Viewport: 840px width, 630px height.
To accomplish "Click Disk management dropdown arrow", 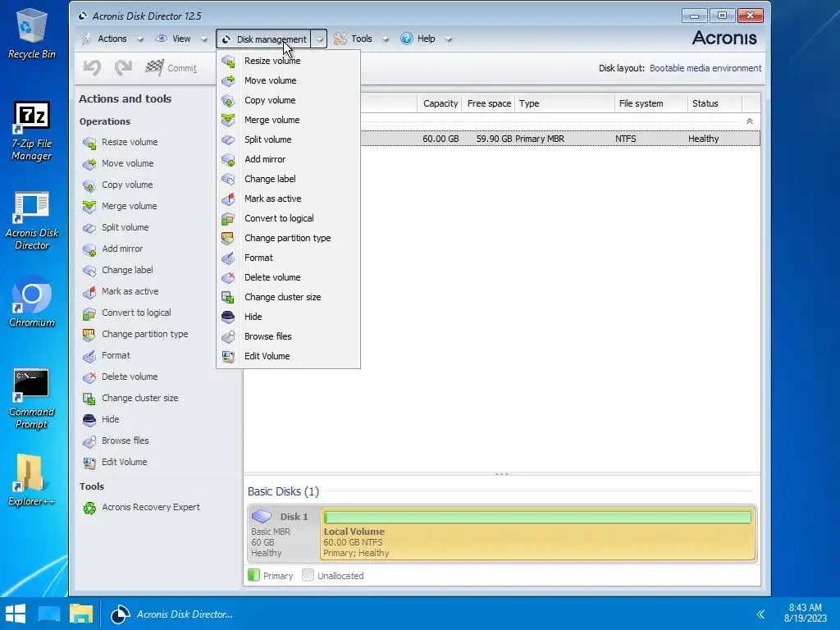I will click(x=319, y=39).
